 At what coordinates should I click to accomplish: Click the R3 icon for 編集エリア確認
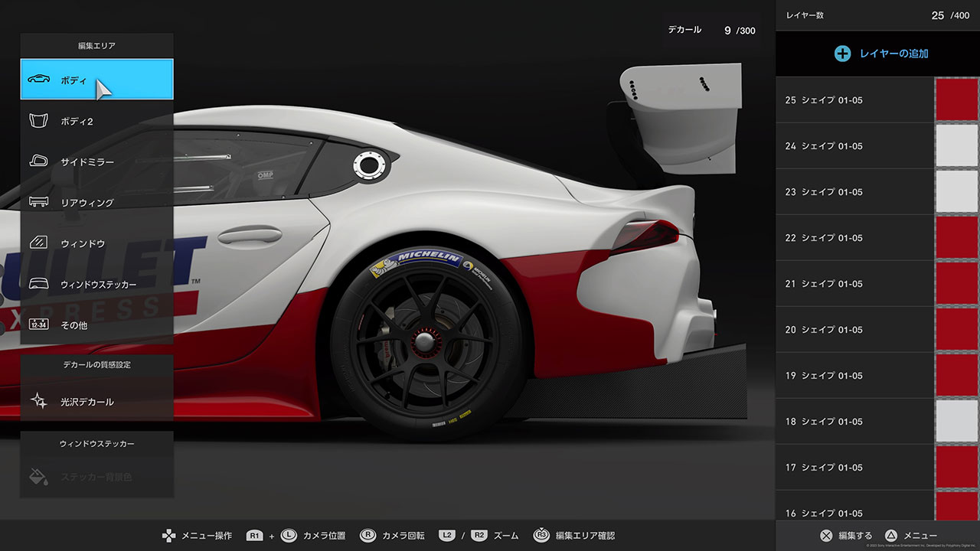point(541,536)
